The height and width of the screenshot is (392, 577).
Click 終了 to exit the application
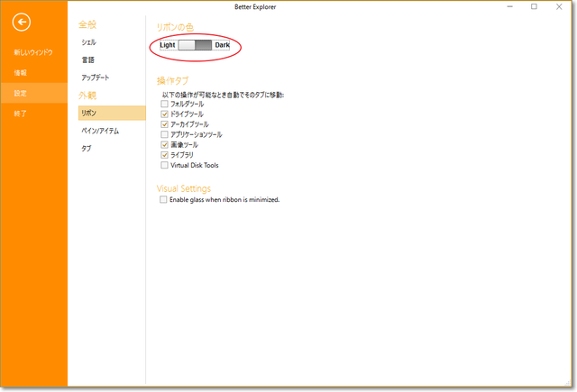point(20,114)
